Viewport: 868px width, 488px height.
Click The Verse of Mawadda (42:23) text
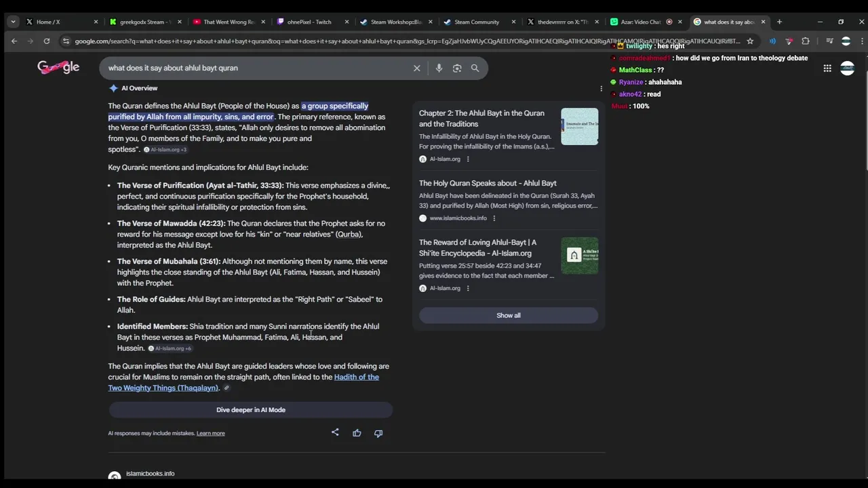click(171, 223)
